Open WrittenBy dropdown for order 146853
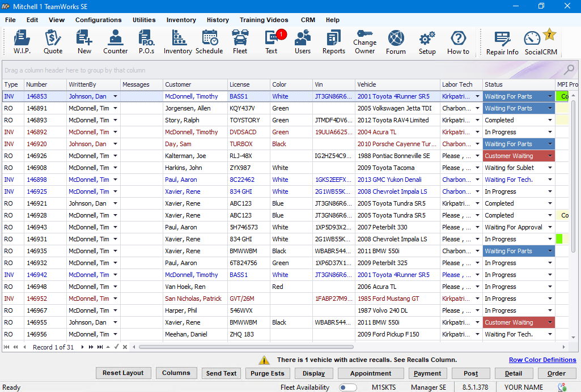Screen dimensions: 581x392 click(115, 96)
